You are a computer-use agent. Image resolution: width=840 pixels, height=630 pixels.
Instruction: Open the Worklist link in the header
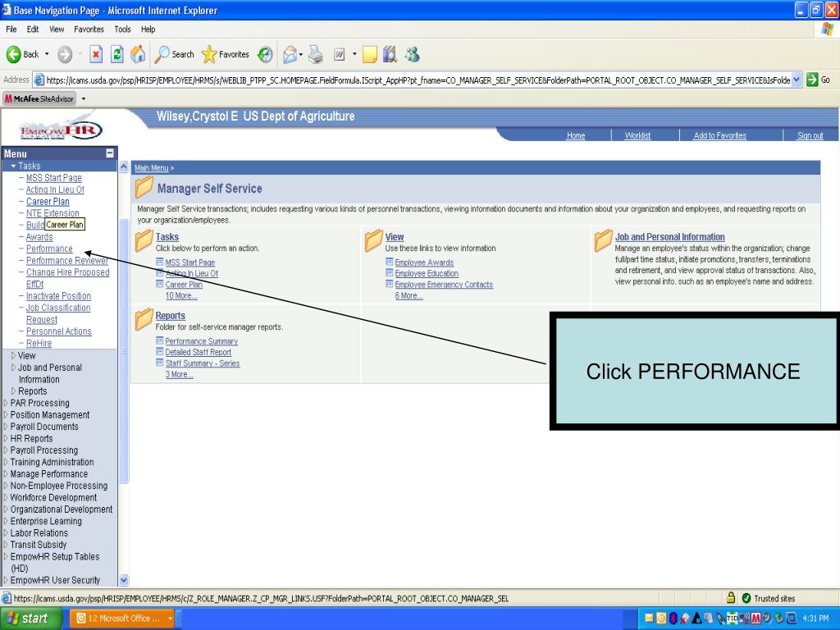tap(637, 135)
